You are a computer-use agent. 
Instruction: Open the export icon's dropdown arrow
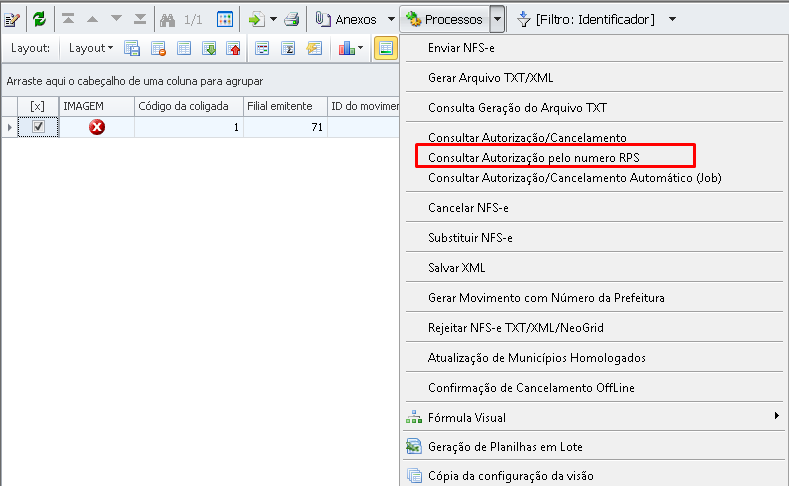[x=273, y=20]
